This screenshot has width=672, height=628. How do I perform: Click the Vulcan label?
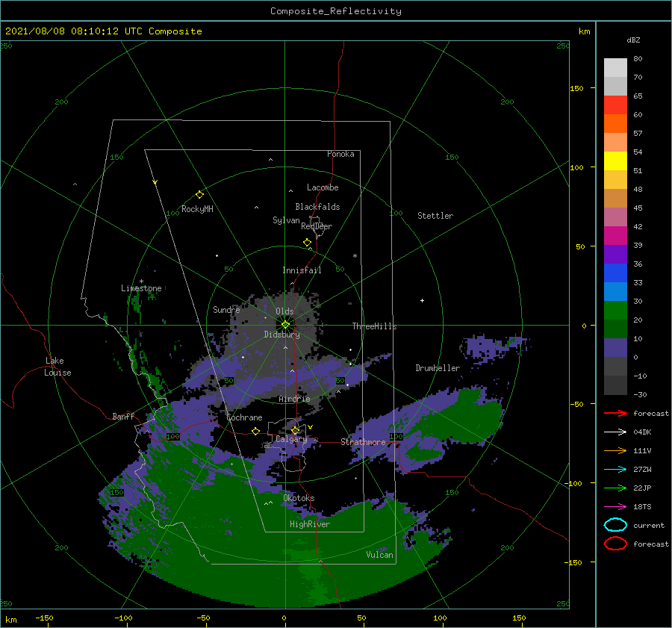click(379, 554)
